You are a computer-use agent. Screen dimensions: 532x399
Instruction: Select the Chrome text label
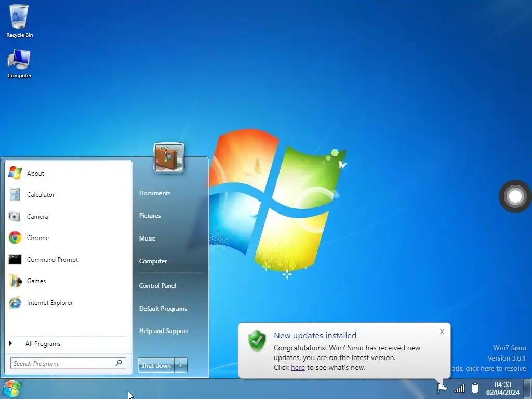[x=37, y=238]
